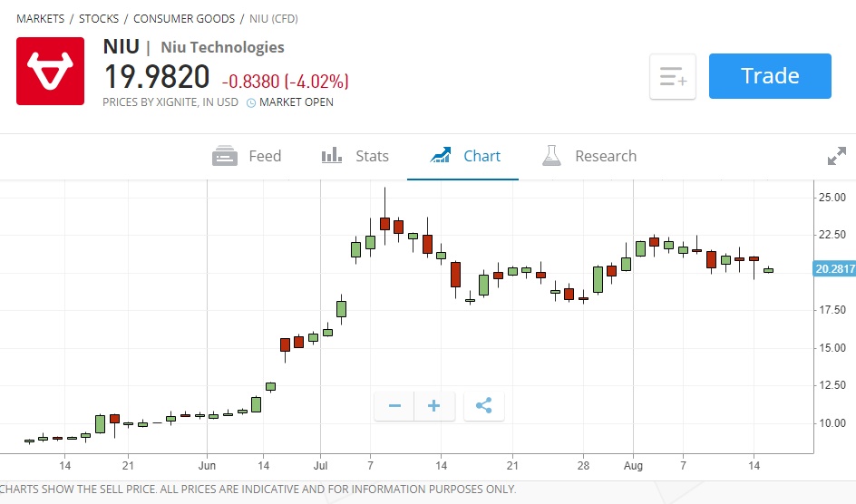This screenshot has width=856, height=504.
Task: Share the chart via share icon
Action: pos(483,406)
